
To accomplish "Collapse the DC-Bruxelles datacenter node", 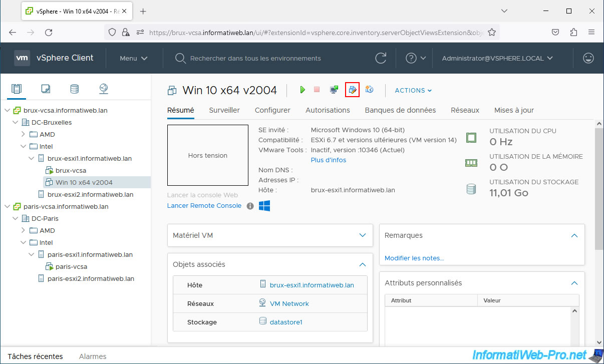I will click(16, 122).
